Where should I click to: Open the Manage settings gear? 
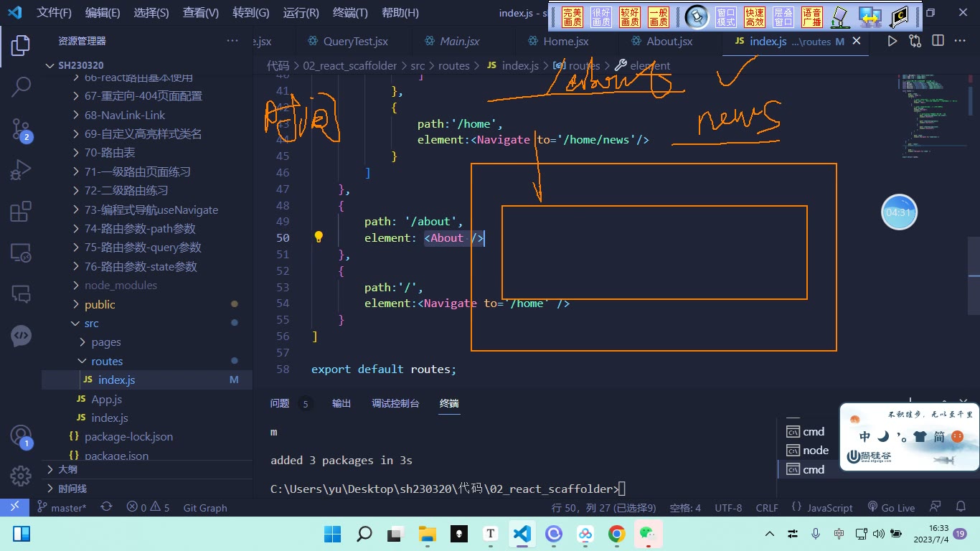point(21,475)
